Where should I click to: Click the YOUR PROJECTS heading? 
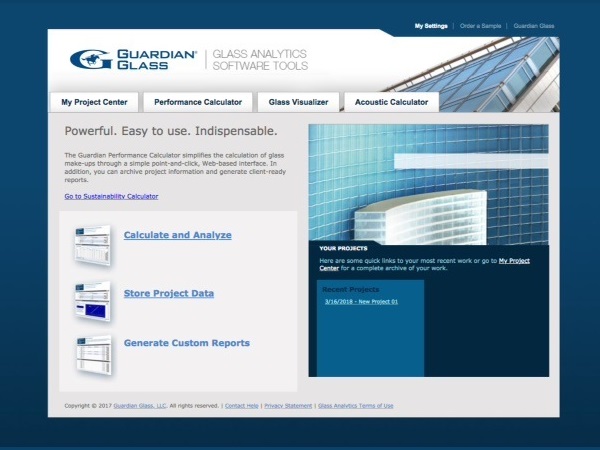click(343, 248)
